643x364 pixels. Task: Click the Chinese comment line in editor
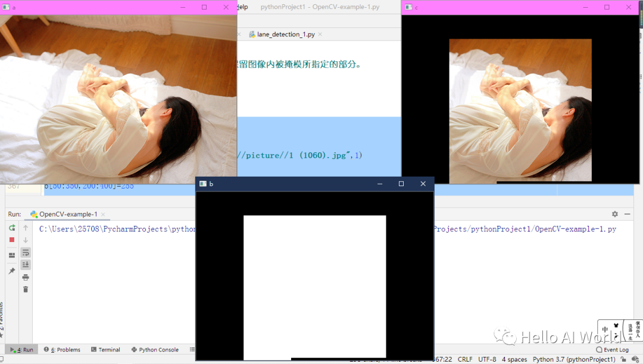pos(299,64)
